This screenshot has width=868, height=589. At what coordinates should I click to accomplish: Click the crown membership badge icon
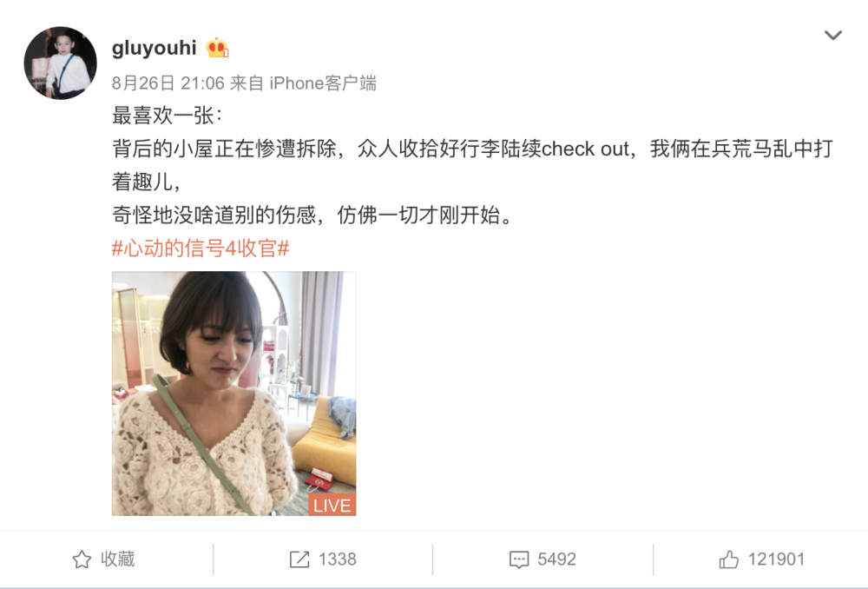pyautogui.click(x=217, y=48)
